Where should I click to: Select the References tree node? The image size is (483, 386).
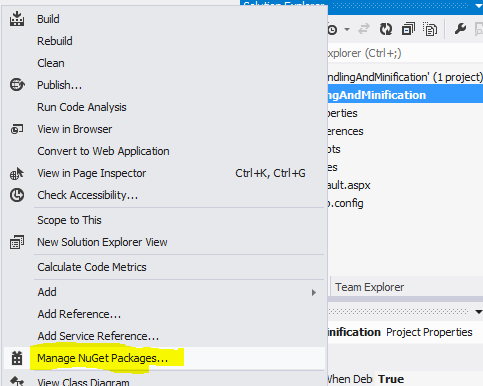pos(346,131)
